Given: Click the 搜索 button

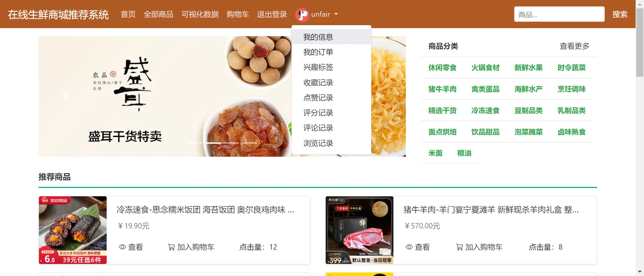Looking at the screenshot, I should (x=620, y=14).
